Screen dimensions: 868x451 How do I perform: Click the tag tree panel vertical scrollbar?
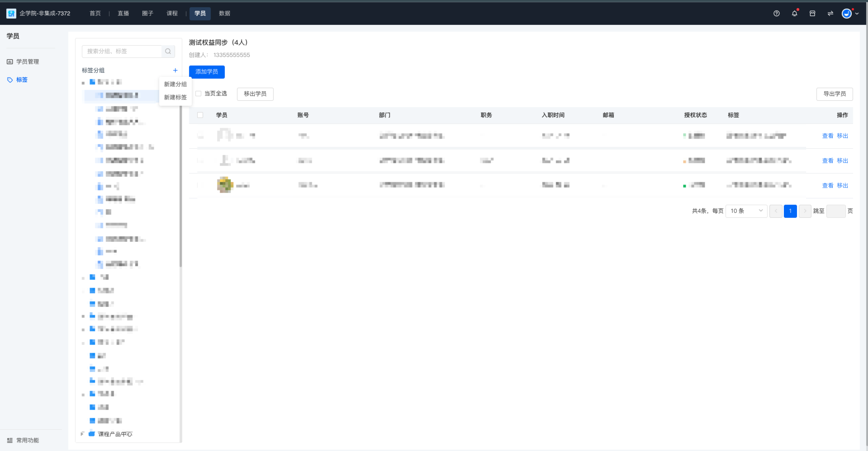(180, 181)
